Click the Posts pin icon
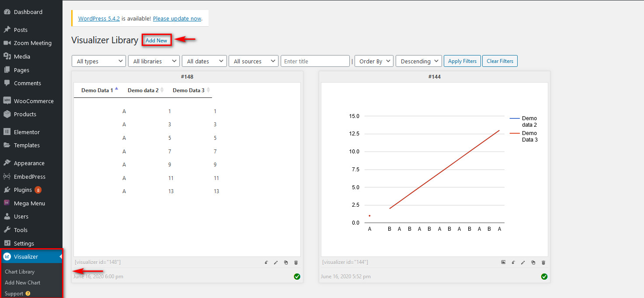 7,30
